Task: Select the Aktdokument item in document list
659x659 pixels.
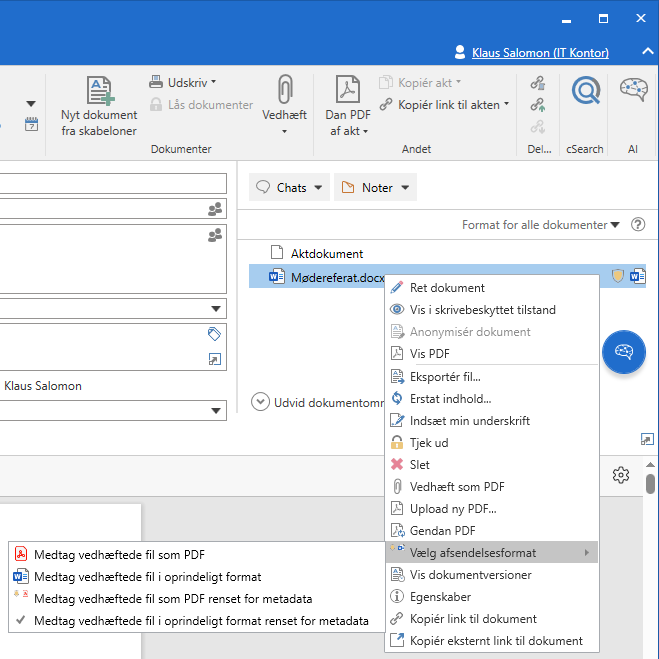Action: click(x=326, y=254)
